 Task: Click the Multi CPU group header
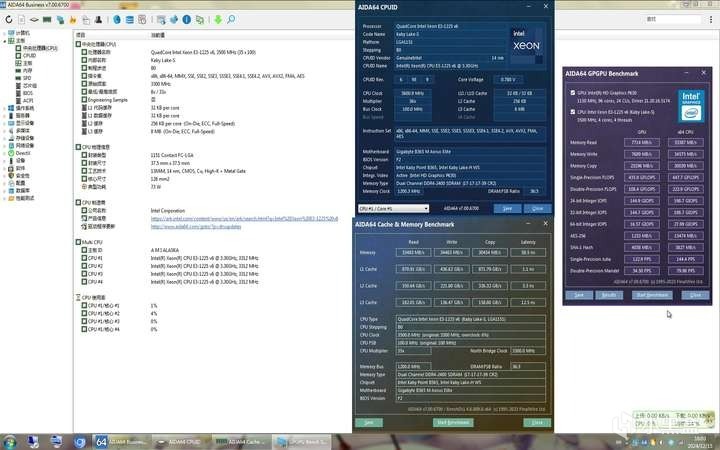[x=89, y=242]
